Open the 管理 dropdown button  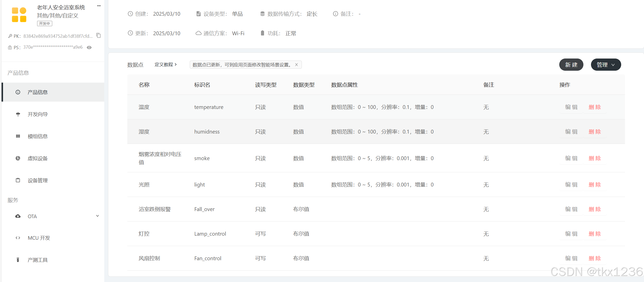(x=605, y=65)
